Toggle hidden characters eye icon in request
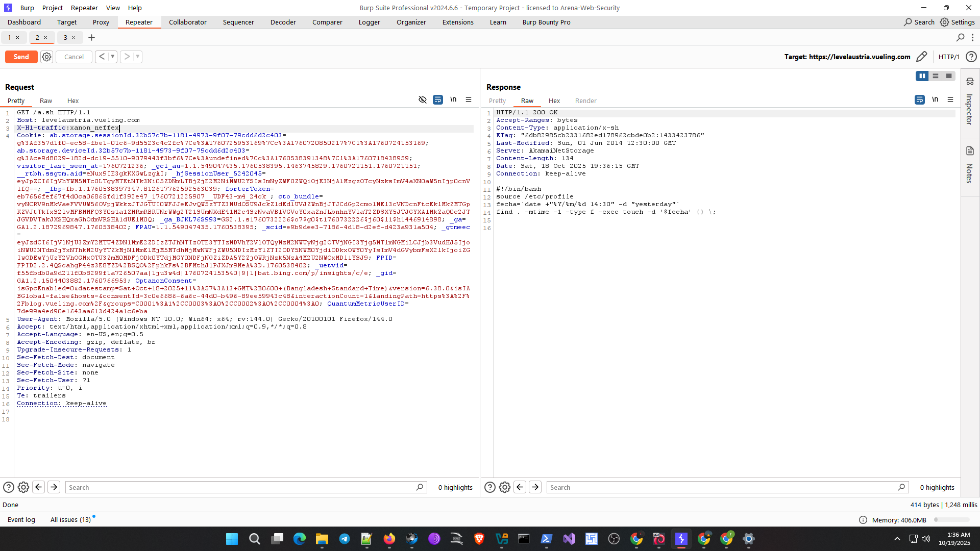Image resolution: width=980 pixels, height=551 pixels. point(423,100)
